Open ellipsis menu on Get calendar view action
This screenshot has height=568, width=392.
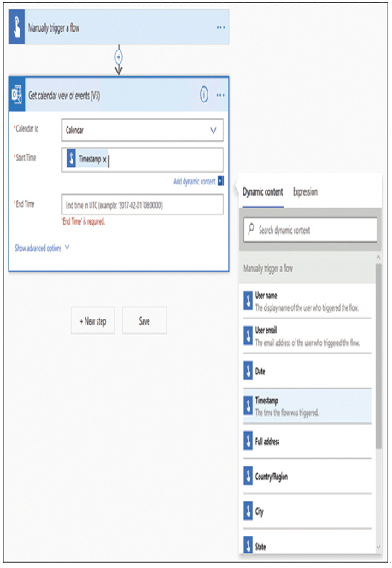pos(220,95)
